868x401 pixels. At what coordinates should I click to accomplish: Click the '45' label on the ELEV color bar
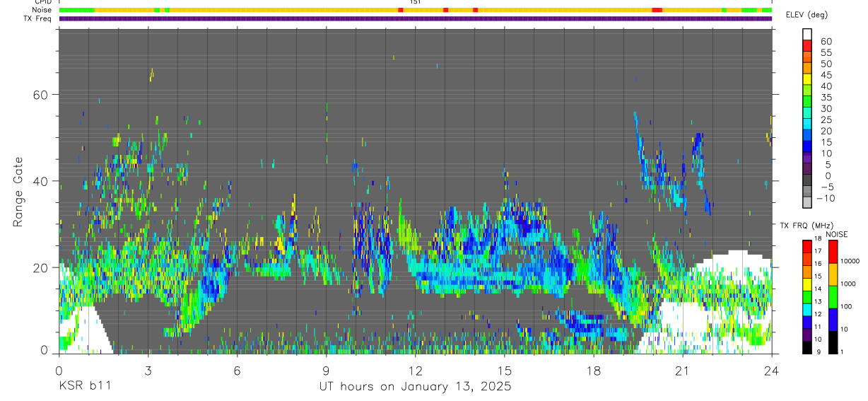tap(826, 75)
